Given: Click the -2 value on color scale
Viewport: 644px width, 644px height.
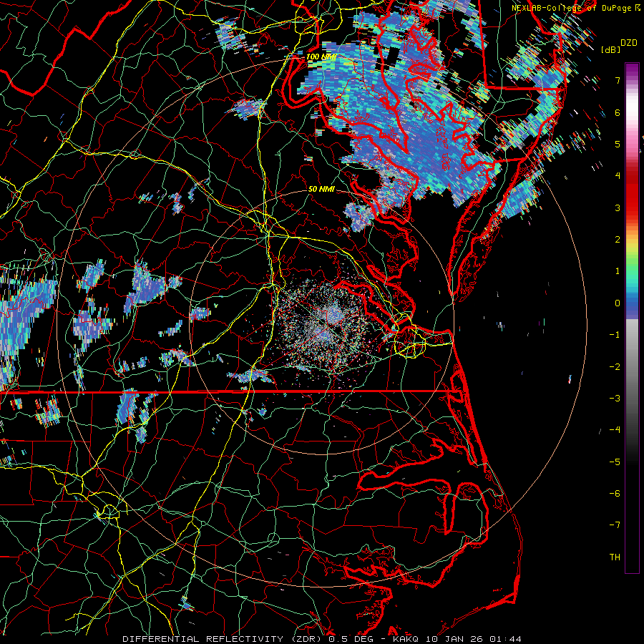Looking at the screenshot, I should [x=615, y=366].
